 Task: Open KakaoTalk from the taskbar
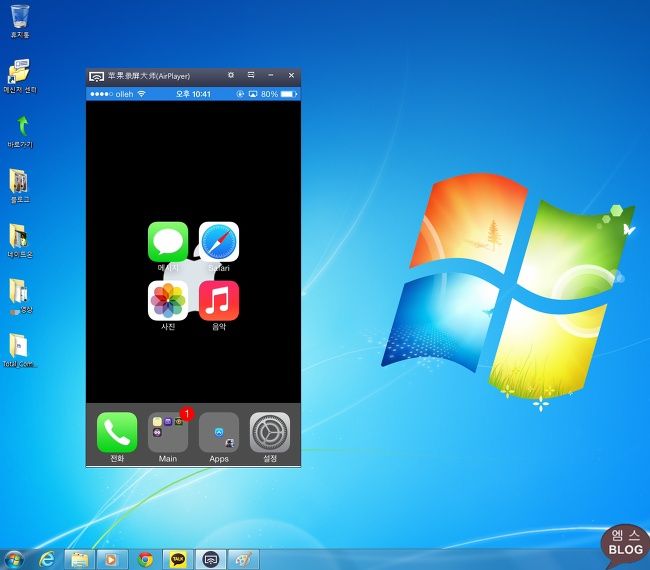[178, 560]
